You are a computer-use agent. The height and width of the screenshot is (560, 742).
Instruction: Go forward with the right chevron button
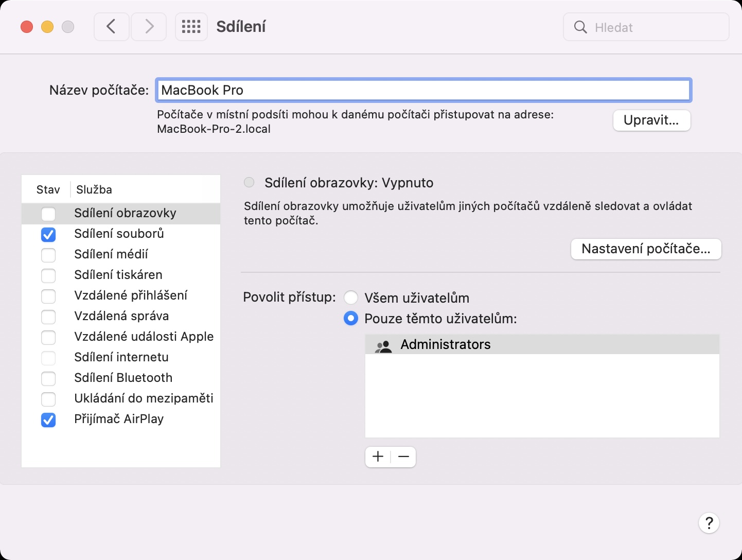tap(149, 27)
